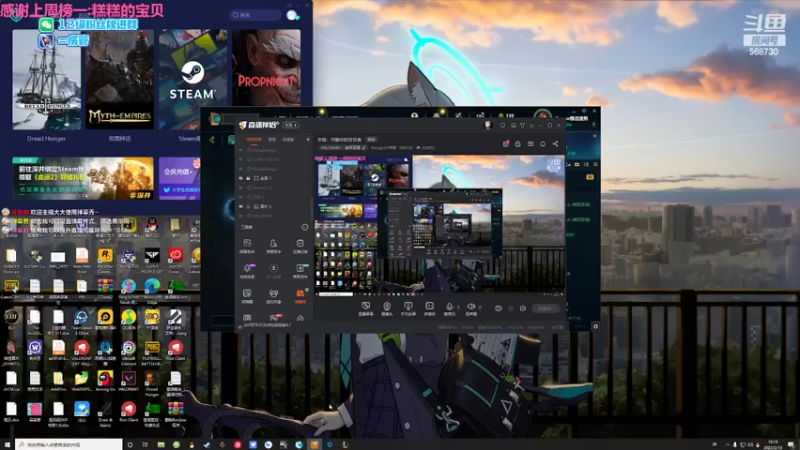Open the League client settings gear at bottom right
This screenshot has width=800, height=450.
(595, 326)
